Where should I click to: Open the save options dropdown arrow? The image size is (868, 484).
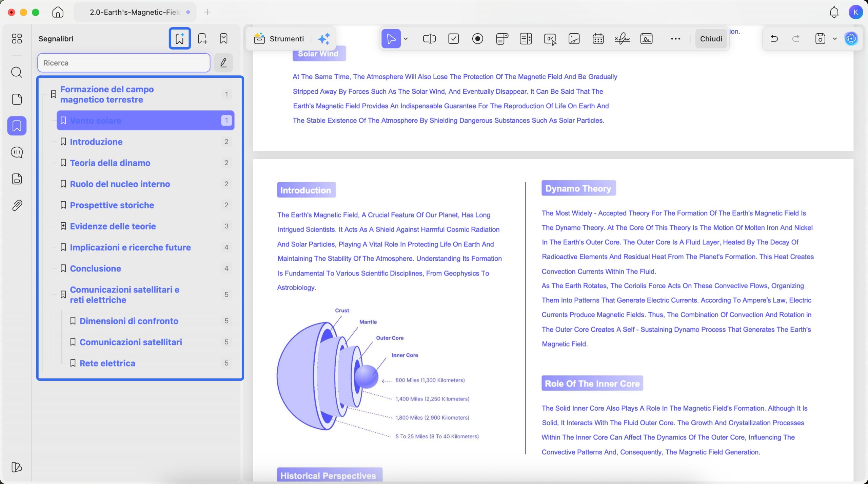[x=835, y=39]
